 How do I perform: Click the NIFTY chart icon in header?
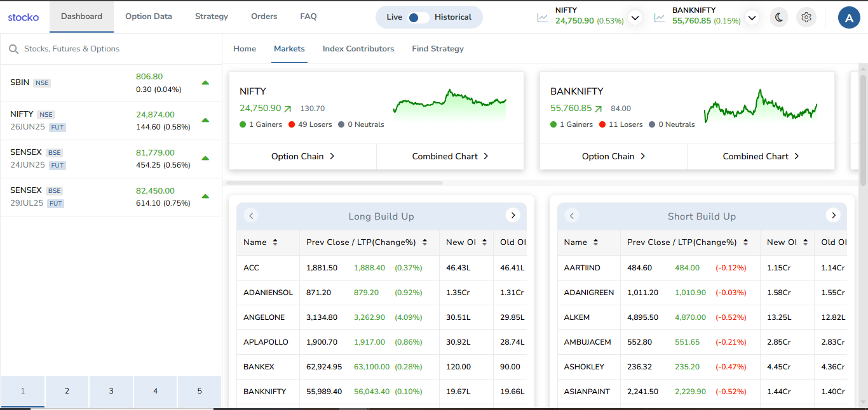(543, 18)
